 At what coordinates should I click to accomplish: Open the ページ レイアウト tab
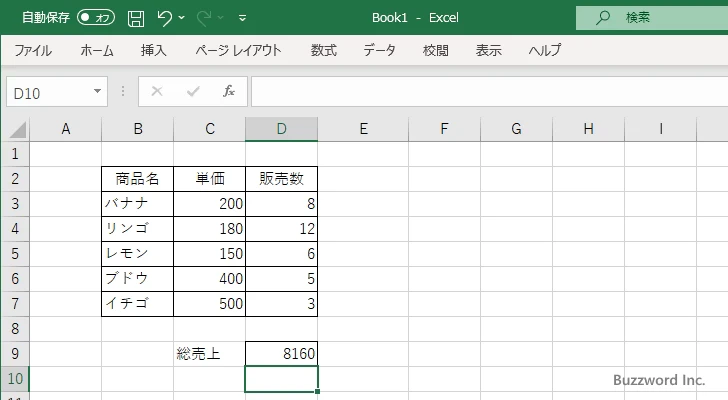coord(238,50)
